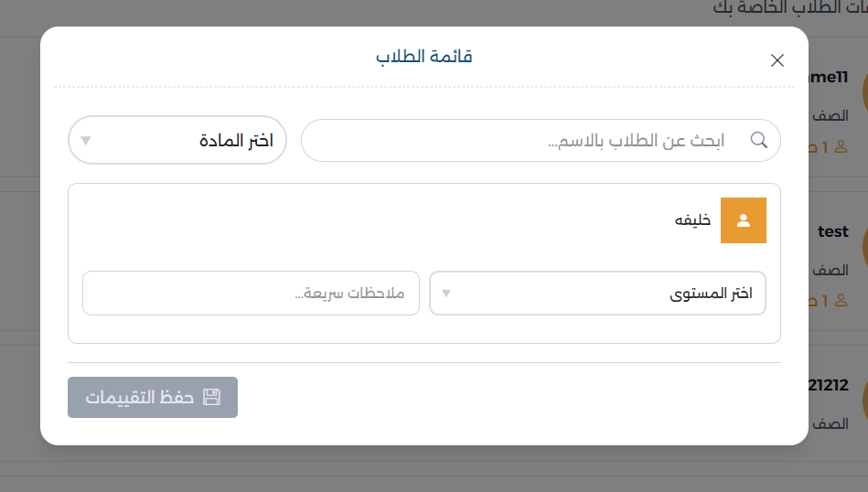Click the orange student avatar icon
Screen dimensions: 868x492
pos(744,220)
